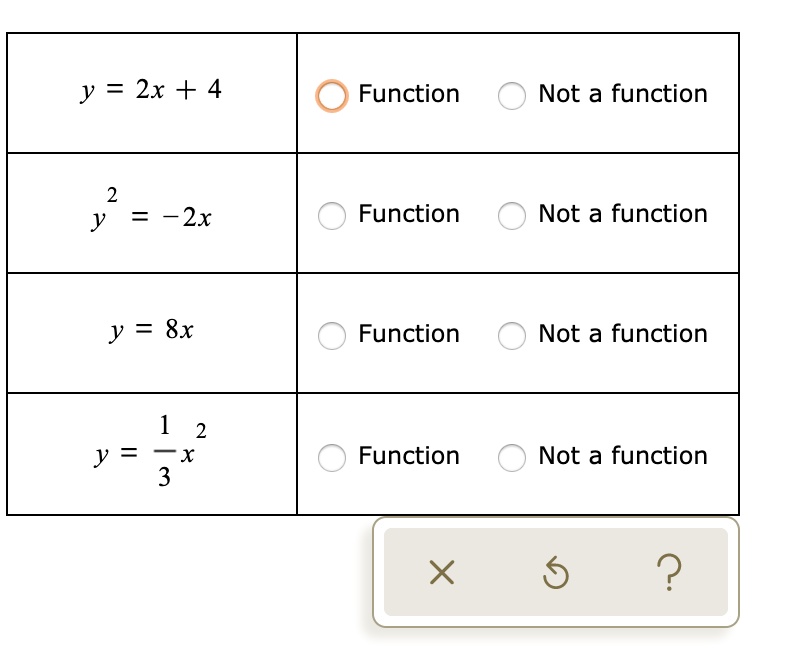Select the Function radio button for y = 2x + 4
Screen dimensions: 788x648
(332, 95)
